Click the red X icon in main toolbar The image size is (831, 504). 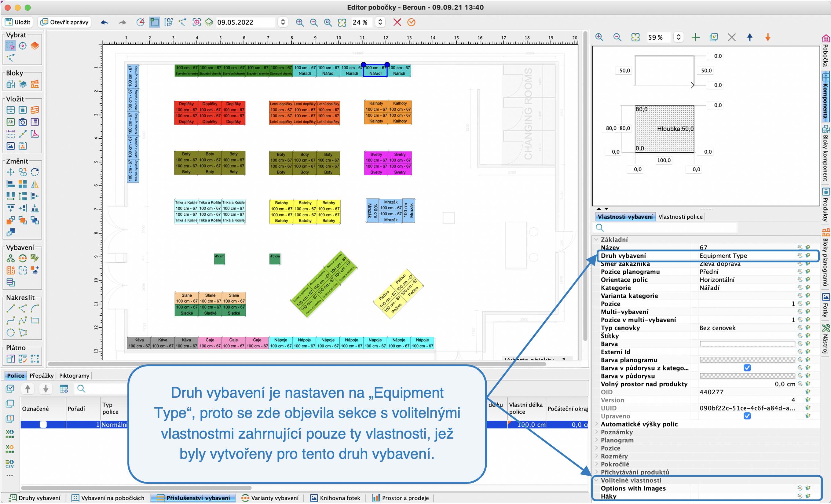[397, 22]
